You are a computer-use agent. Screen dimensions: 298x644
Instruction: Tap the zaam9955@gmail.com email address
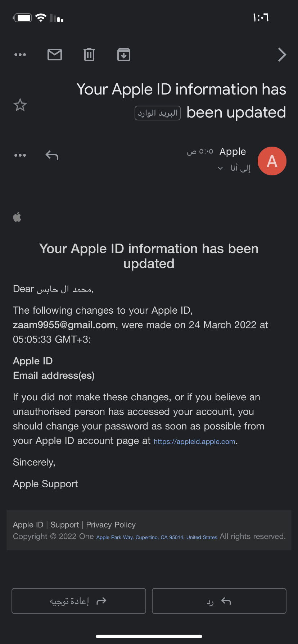point(64,325)
